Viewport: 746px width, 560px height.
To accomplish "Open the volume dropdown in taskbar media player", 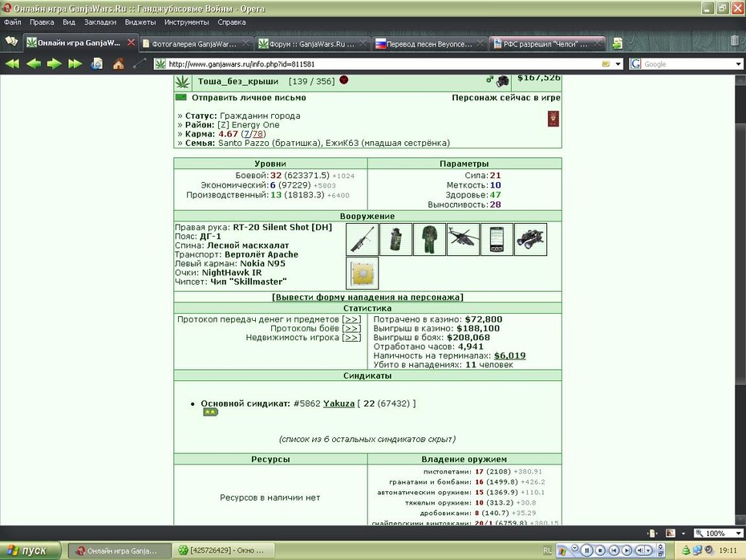I will coord(648,550).
